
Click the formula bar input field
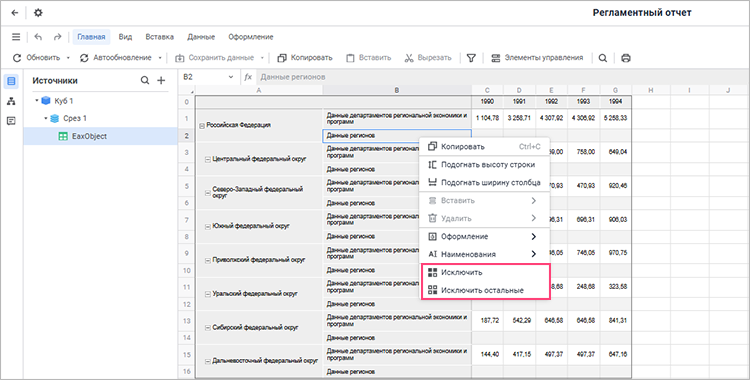click(x=502, y=77)
